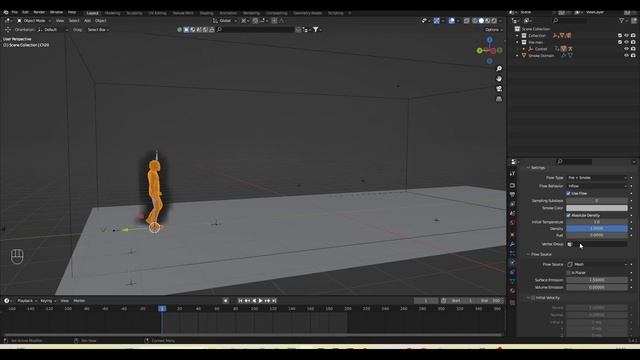Open the Modifier properties wrench tab
640x360 pixels.
click(512, 244)
